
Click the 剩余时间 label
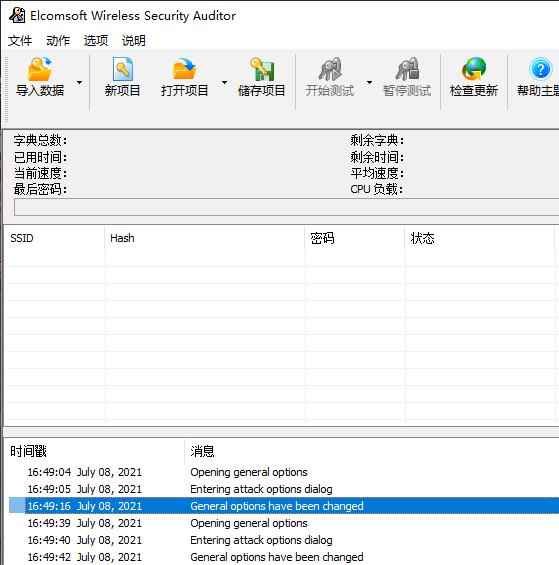[377, 157]
